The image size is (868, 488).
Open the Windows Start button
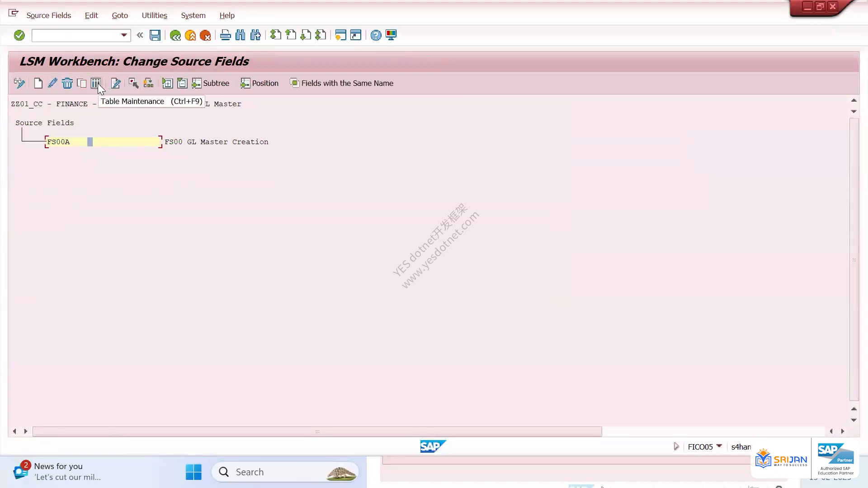tap(193, 472)
